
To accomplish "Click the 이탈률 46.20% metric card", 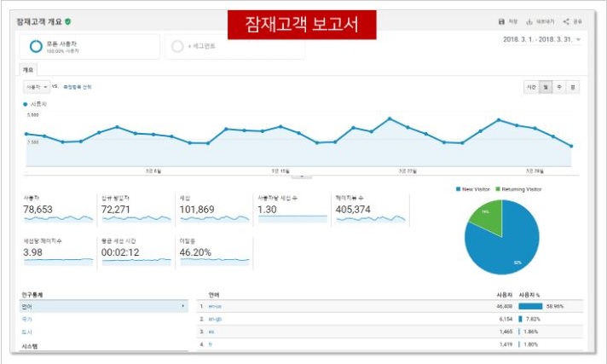I will tap(213, 251).
